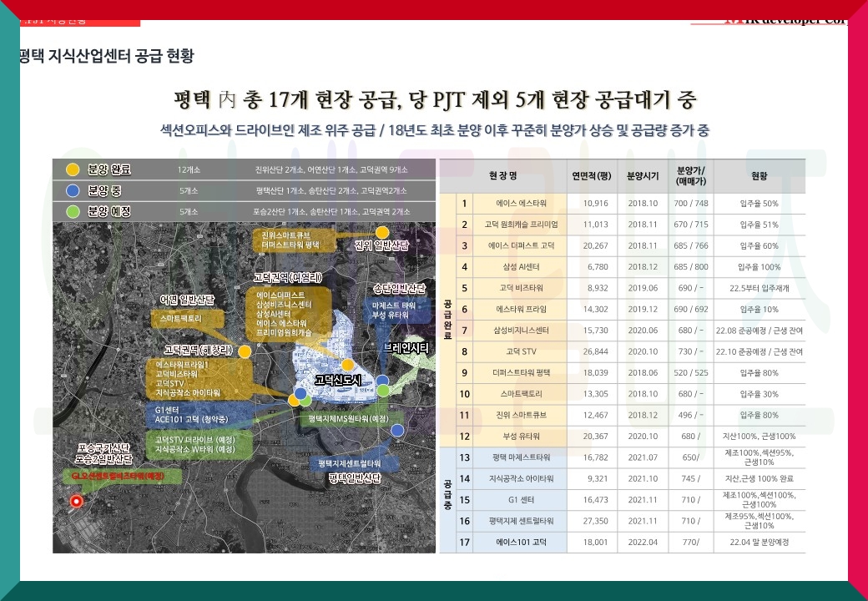Screen dimensions: 868x601
Task: Click the status 22.04 말 분양예정
Action: (x=759, y=543)
